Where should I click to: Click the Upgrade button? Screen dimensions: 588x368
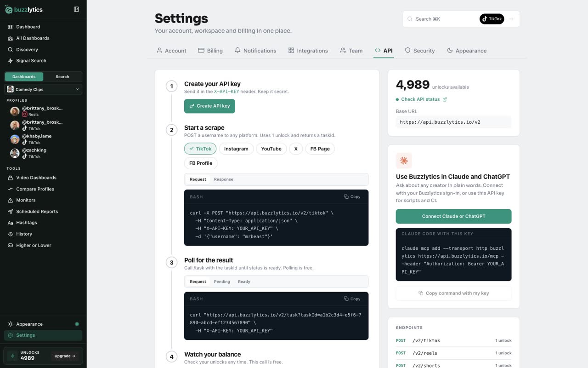(x=65, y=356)
